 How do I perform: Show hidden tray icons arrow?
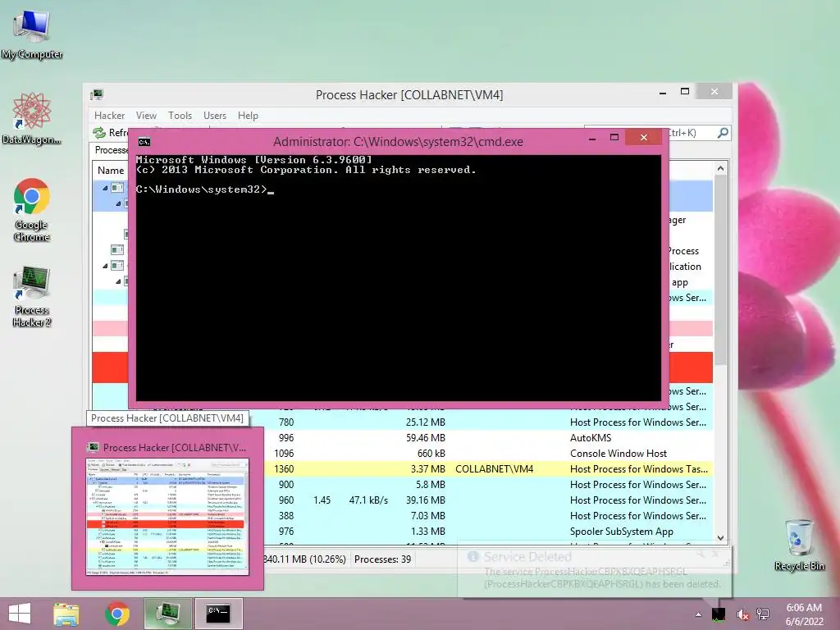point(698,614)
